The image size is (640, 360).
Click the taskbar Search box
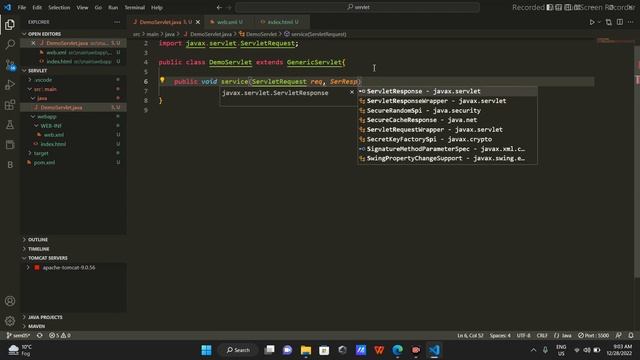tap(238, 350)
